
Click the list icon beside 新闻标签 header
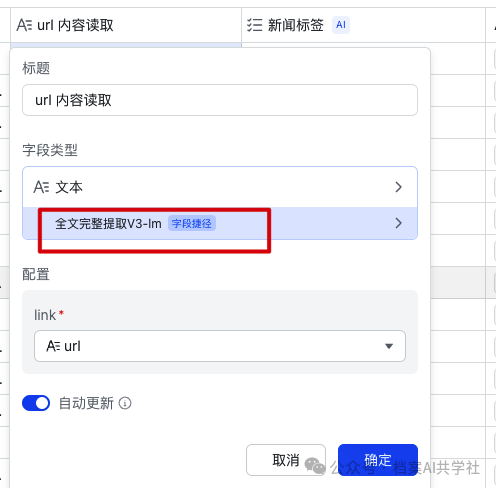pyautogui.click(x=255, y=25)
